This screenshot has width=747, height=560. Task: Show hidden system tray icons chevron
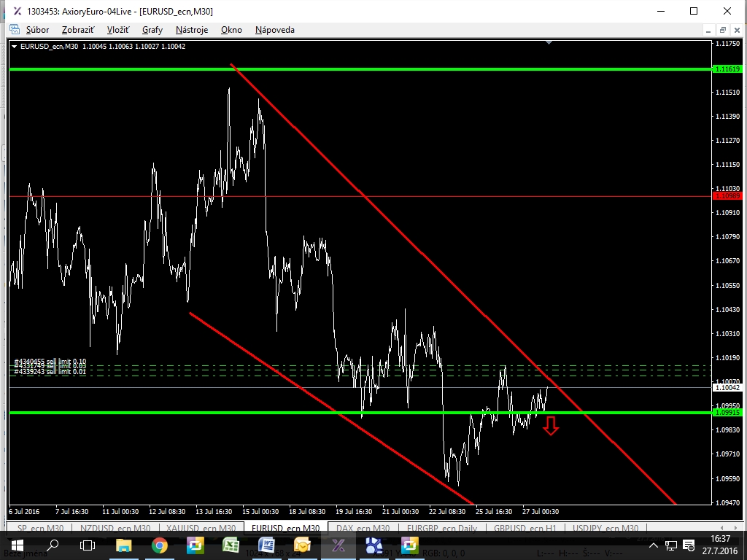tap(654, 545)
